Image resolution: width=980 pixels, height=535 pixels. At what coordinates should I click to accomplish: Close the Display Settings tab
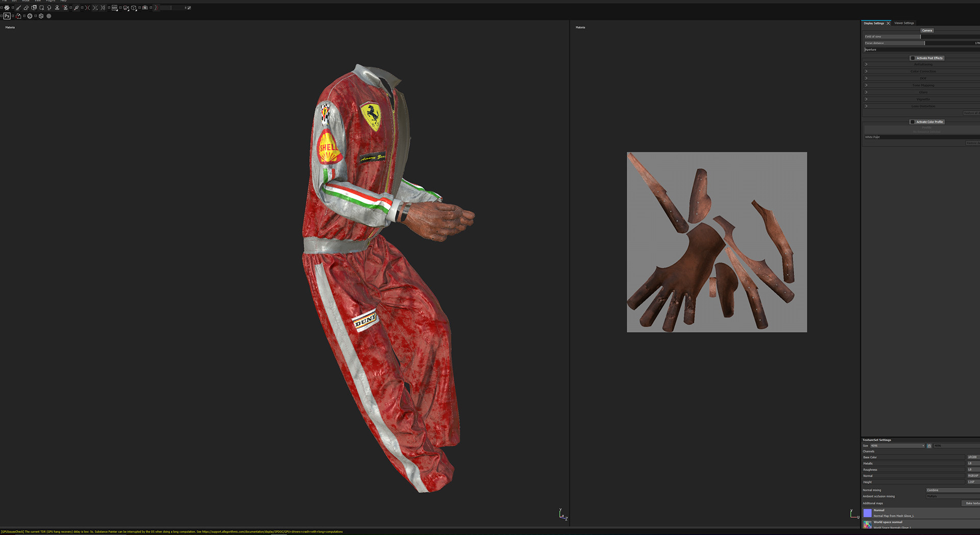click(x=888, y=23)
